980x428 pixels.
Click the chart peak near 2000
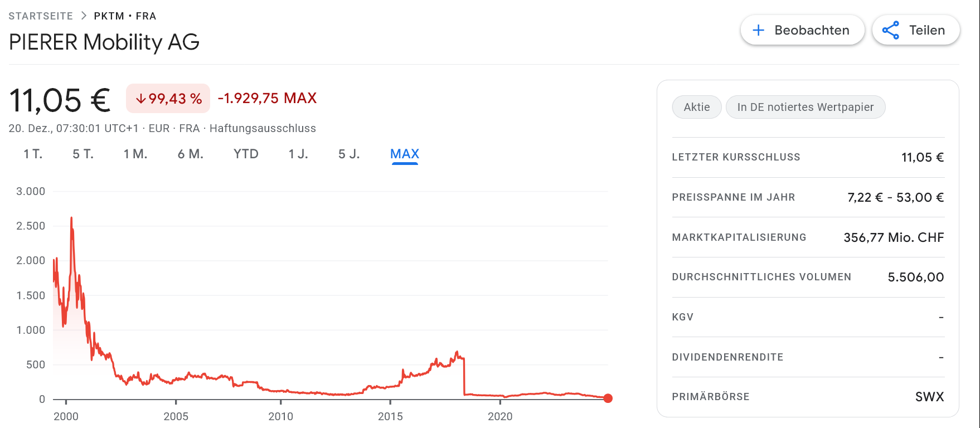click(x=71, y=218)
